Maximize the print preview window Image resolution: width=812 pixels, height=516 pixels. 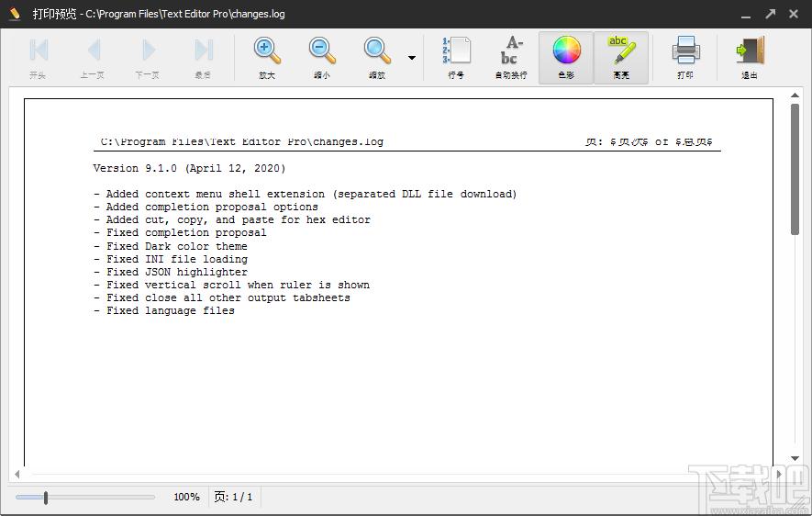point(770,14)
